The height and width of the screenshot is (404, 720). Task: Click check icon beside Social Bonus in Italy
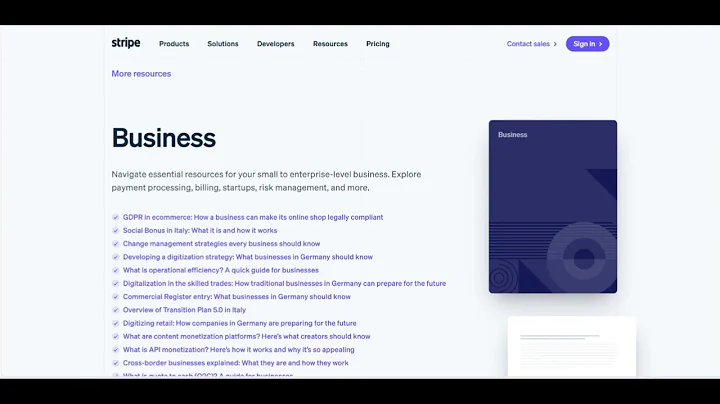click(116, 230)
